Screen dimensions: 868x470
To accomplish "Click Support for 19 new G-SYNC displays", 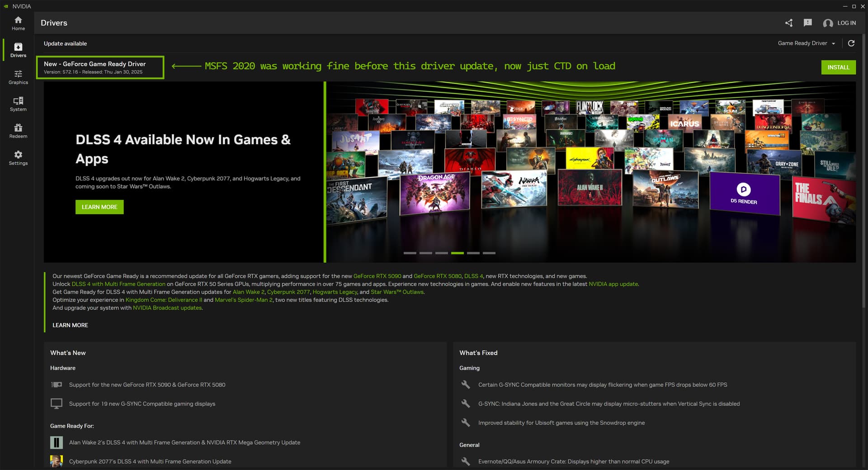I will [142, 404].
